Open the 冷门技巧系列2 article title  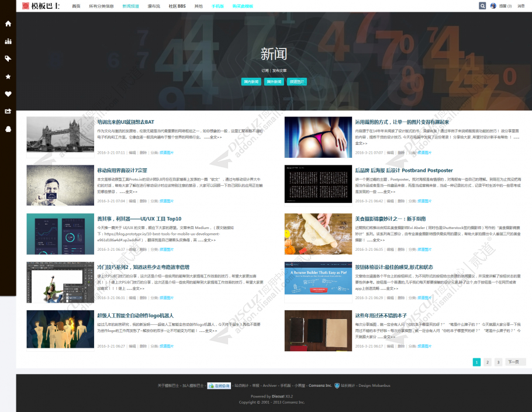(x=143, y=267)
